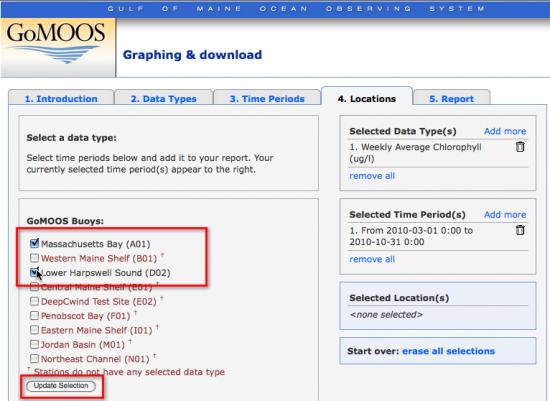Click trash icon beside selected time period

pos(520,230)
